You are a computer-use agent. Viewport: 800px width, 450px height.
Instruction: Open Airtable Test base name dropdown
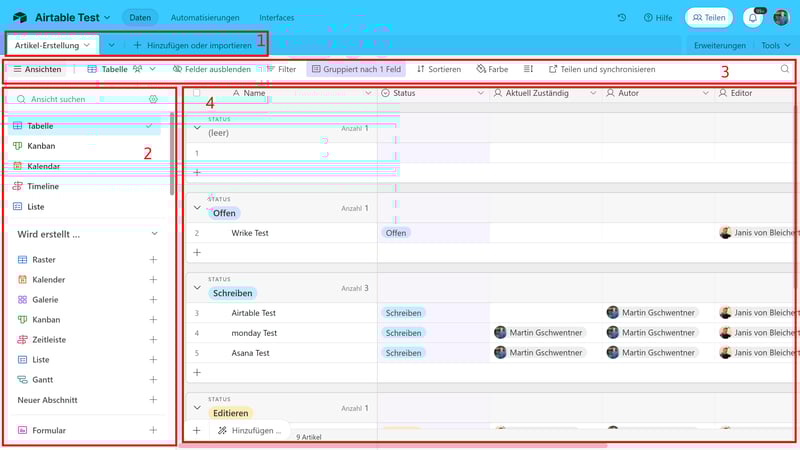click(x=72, y=17)
